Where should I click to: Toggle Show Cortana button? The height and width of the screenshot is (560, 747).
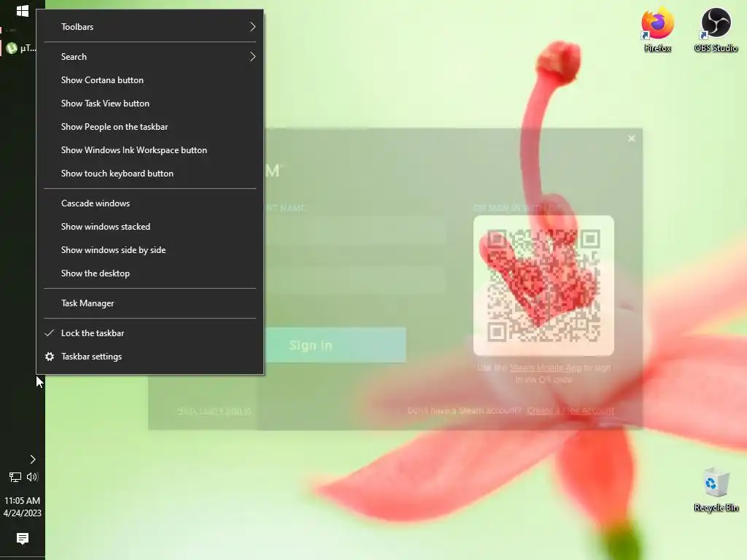(x=150, y=80)
